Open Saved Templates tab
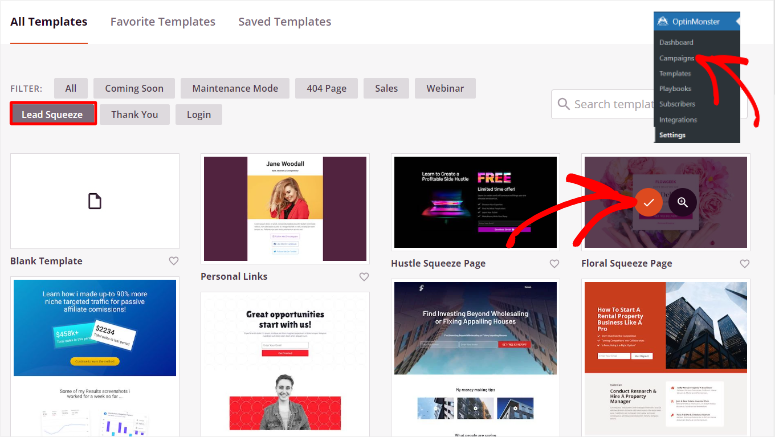Image resolution: width=775 pixels, height=437 pixels. click(285, 22)
